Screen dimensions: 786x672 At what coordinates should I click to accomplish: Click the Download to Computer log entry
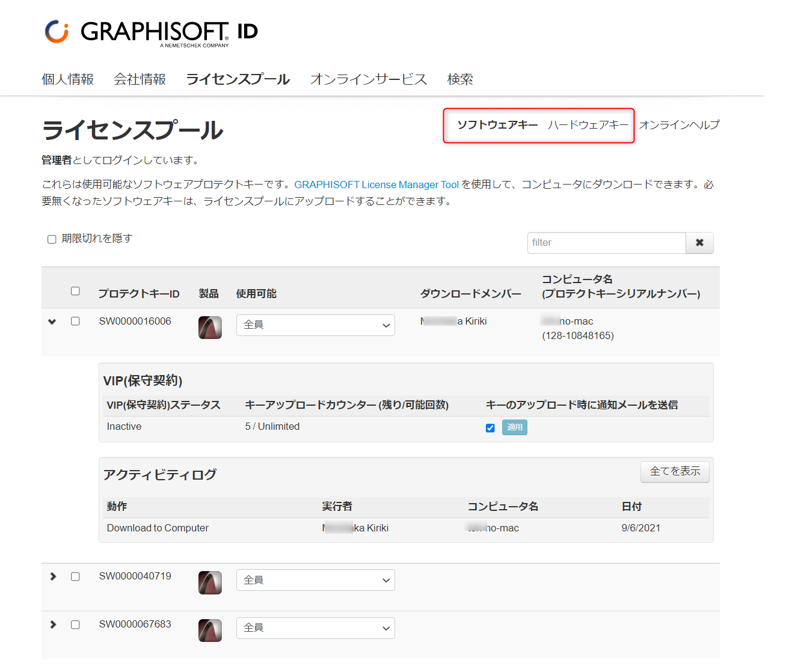(158, 528)
